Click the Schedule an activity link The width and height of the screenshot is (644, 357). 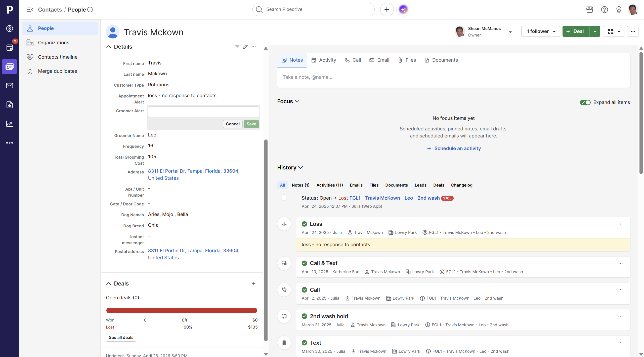click(457, 148)
